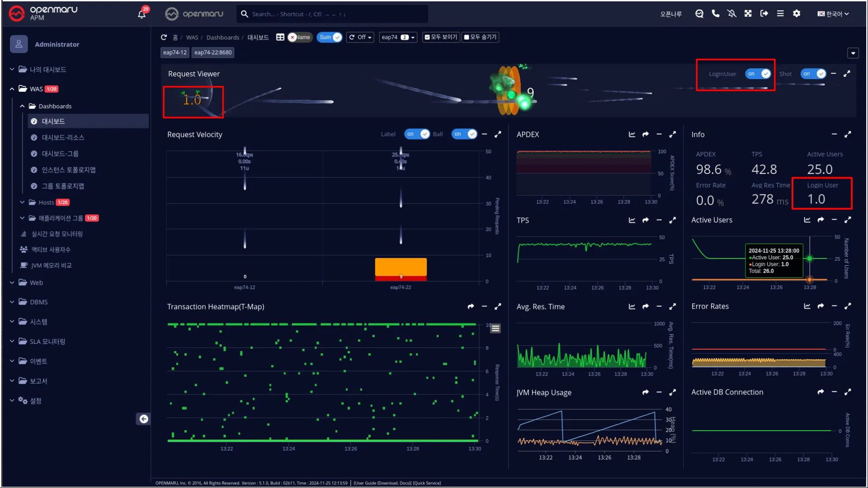The width and height of the screenshot is (868, 488).
Task: Click the dashboard grid layout icon
Action: [280, 38]
